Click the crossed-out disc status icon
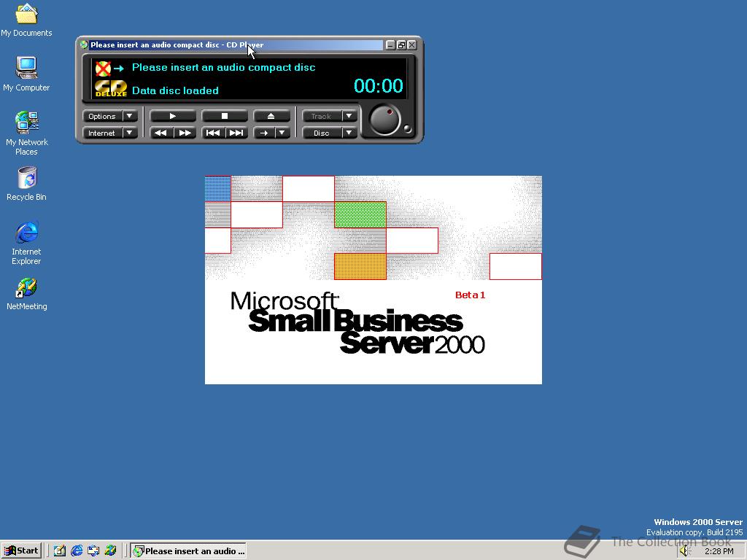 click(x=103, y=69)
